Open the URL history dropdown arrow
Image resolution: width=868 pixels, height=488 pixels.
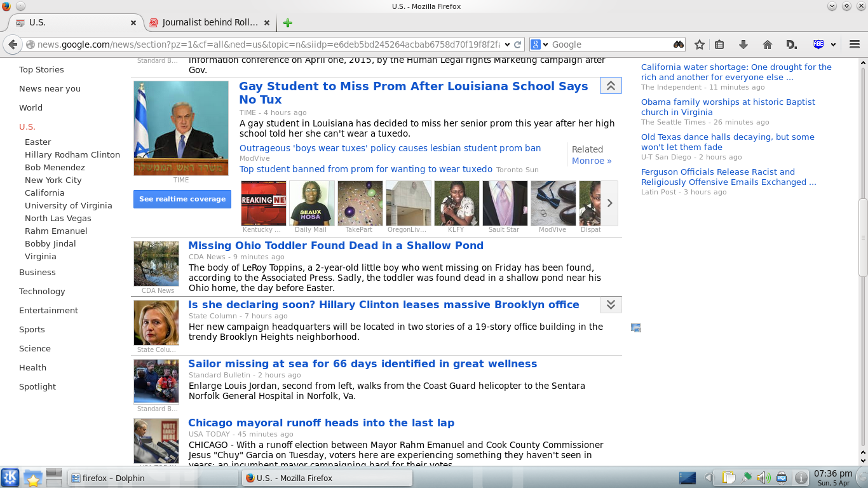(x=507, y=45)
